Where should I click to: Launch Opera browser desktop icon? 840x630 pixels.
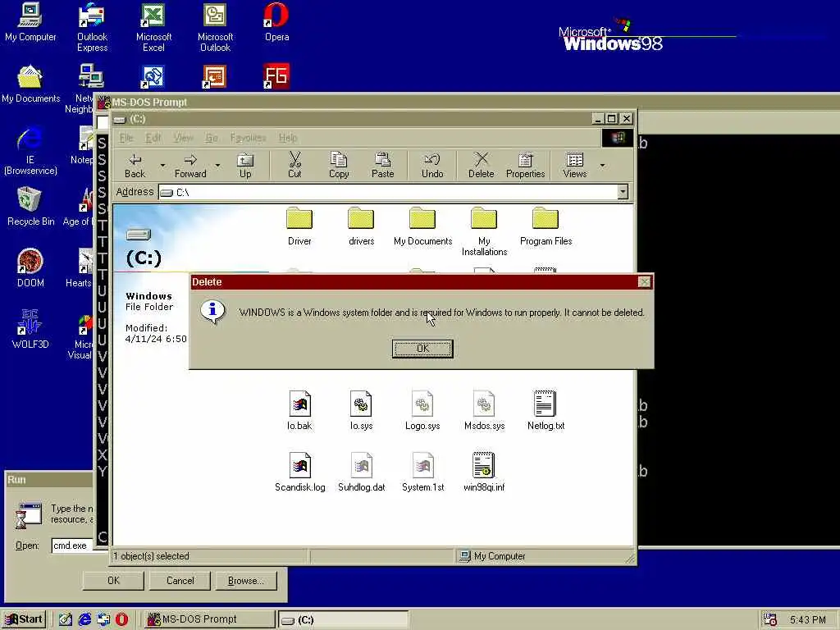pyautogui.click(x=276, y=22)
